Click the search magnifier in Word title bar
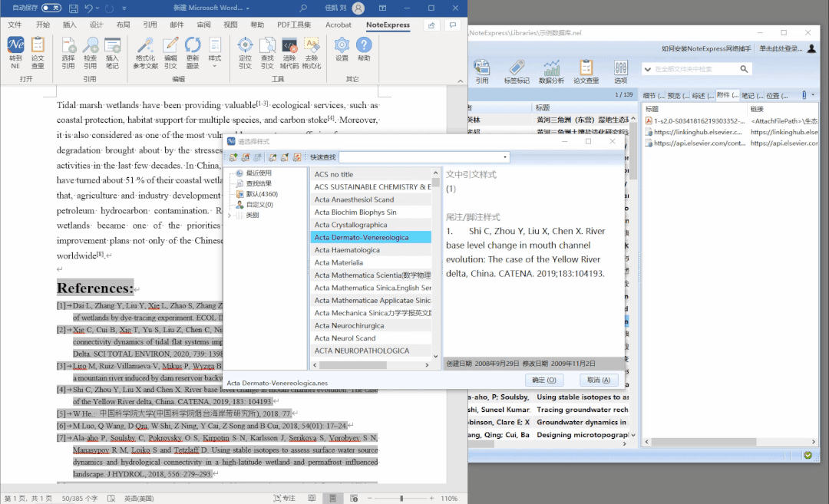The height and width of the screenshot is (504, 829). [303, 8]
